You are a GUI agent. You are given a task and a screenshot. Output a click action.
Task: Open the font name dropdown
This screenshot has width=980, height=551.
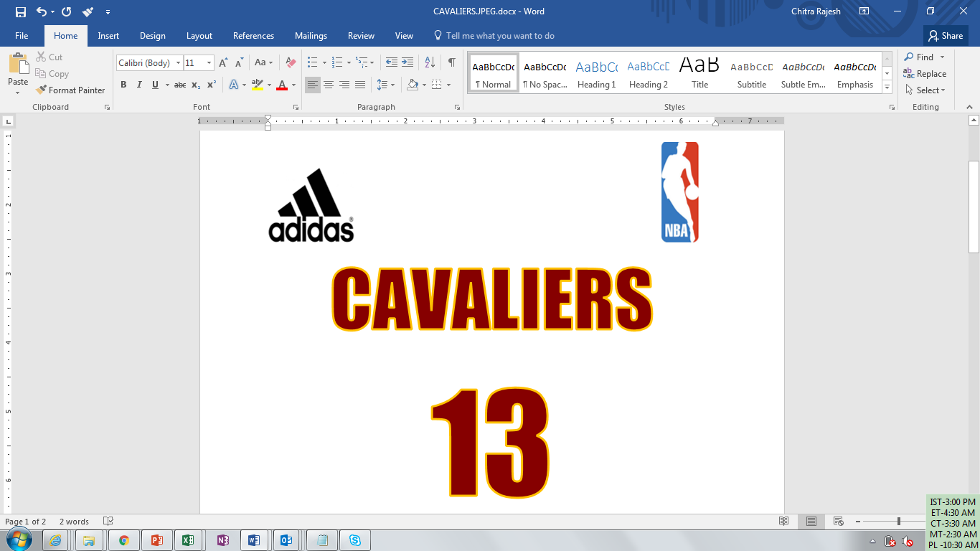point(178,63)
